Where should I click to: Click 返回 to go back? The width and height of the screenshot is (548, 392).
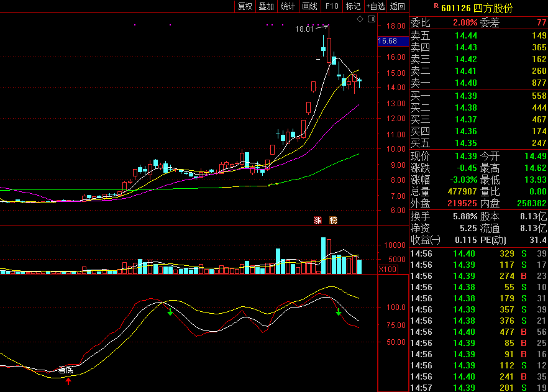pos(398,6)
